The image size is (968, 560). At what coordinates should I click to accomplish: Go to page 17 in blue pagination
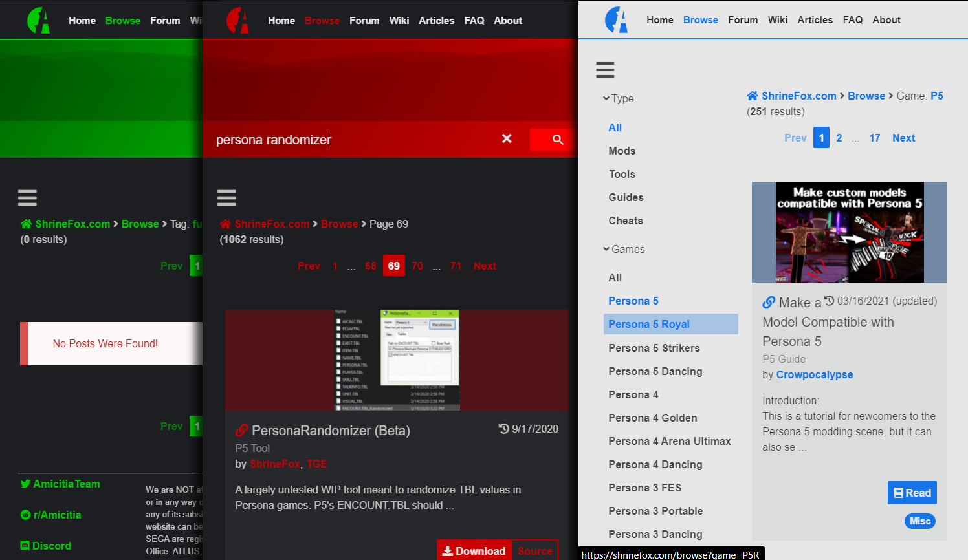(875, 138)
